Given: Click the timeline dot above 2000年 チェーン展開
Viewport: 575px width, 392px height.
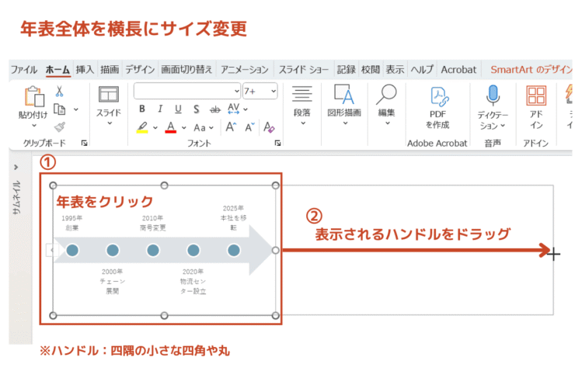Looking at the screenshot, I should (113, 251).
